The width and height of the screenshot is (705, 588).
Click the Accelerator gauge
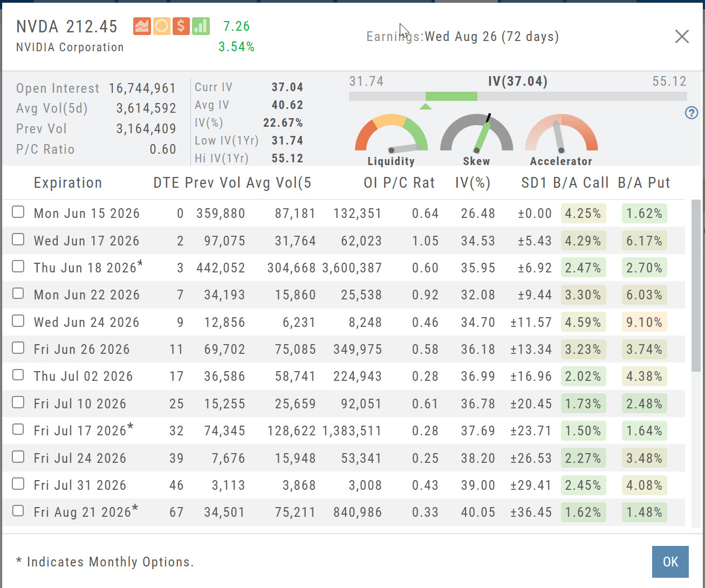click(x=561, y=139)
